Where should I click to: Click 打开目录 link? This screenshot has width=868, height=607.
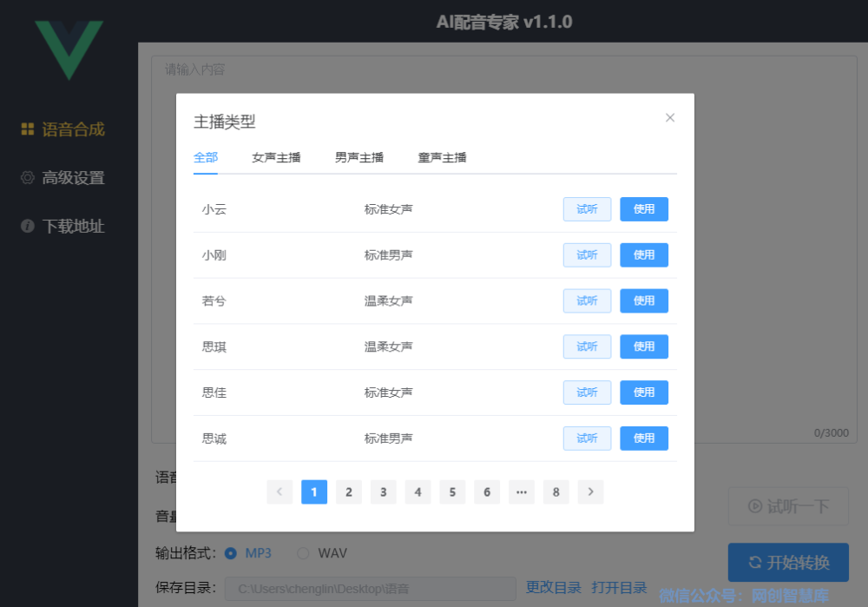(x=619, y=588)
